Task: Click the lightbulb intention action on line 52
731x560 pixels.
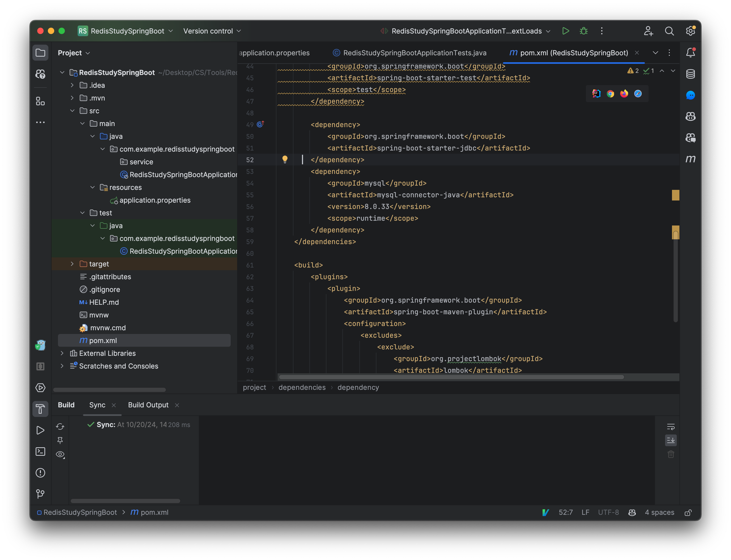Action: (285, 159)
